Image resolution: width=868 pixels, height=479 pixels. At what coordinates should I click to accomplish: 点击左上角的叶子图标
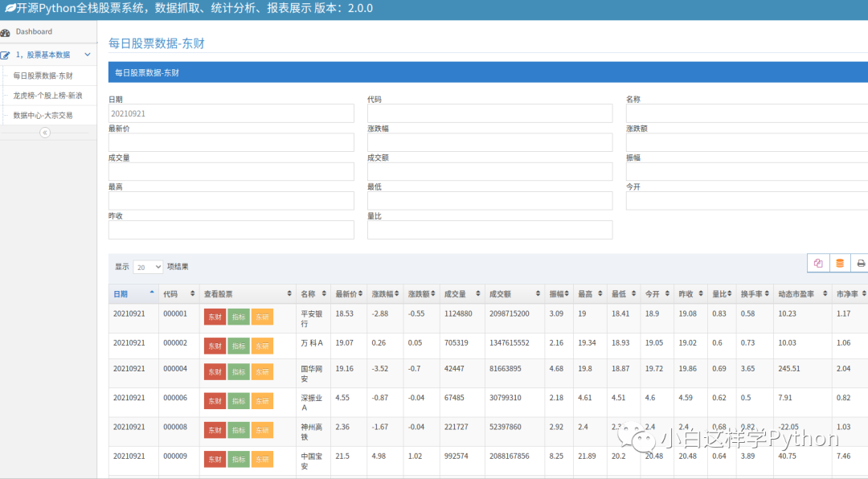click(x=11, y=9)
